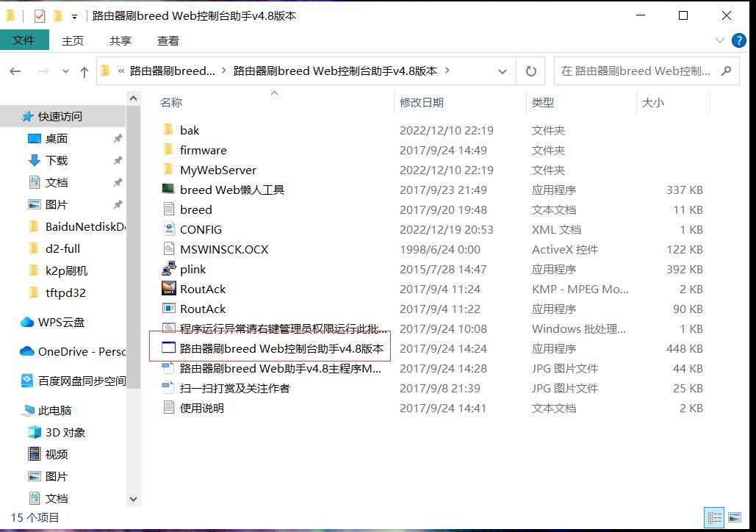Refresh the current folder view
This screenshot has height=532, width=756.
530,71
